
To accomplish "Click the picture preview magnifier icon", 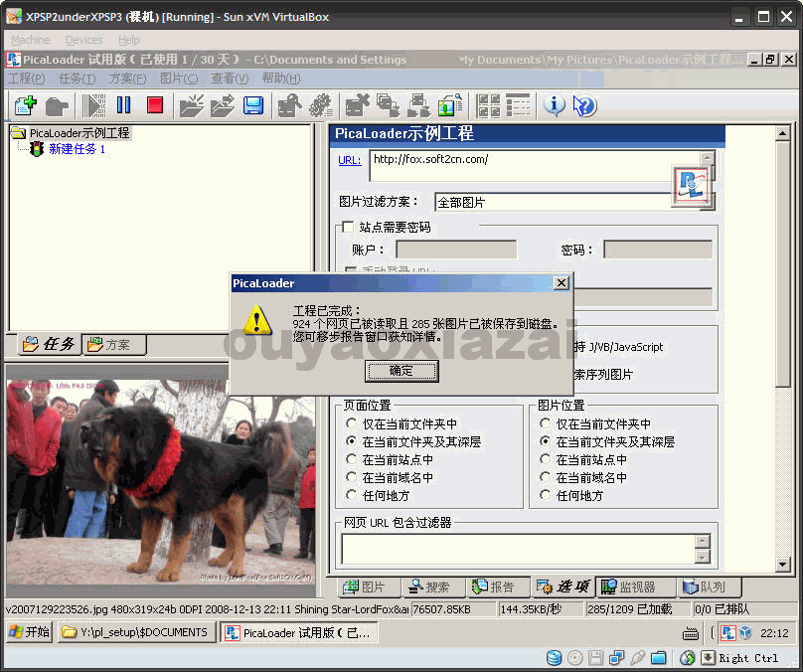I will coord(450,105).
